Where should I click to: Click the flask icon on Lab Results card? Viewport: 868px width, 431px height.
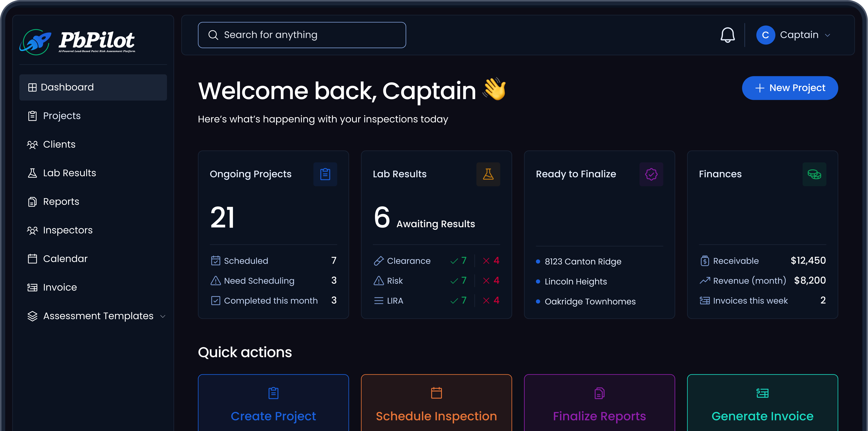pos(488,174)
